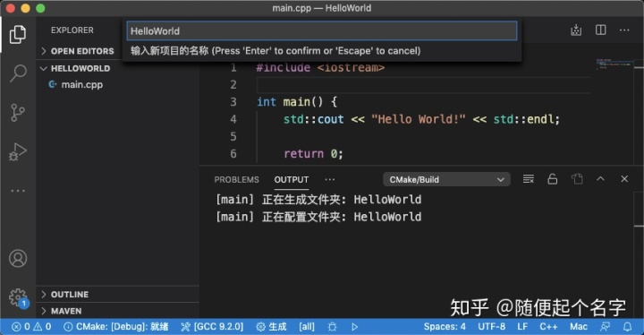Change Mac configuration in status bar
644x335 pixels.
pos(579,327)
